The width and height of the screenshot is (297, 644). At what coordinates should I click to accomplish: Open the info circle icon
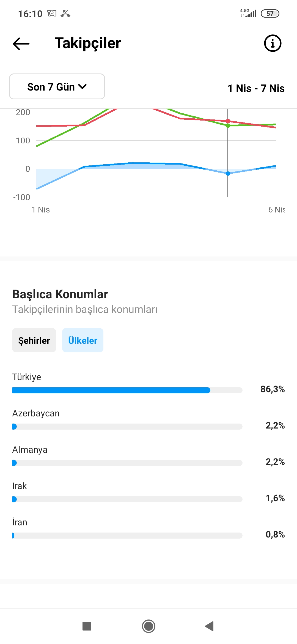click(x=273, y=43)
